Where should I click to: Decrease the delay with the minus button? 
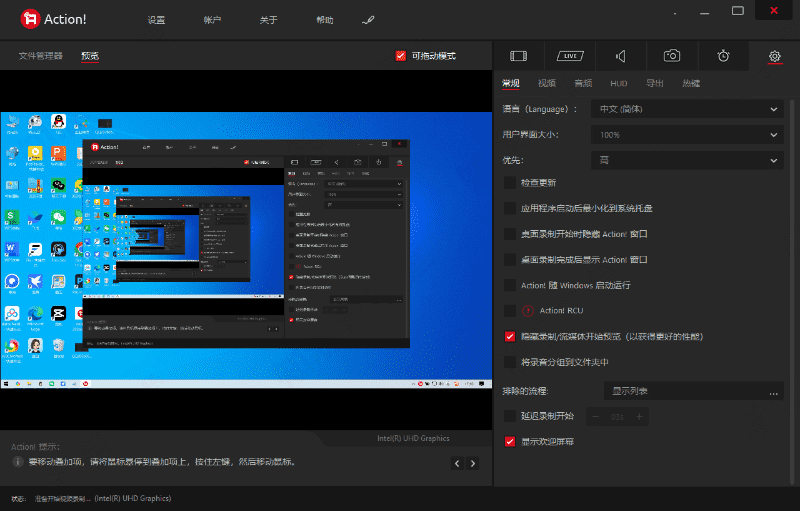(x=595, y=417)
